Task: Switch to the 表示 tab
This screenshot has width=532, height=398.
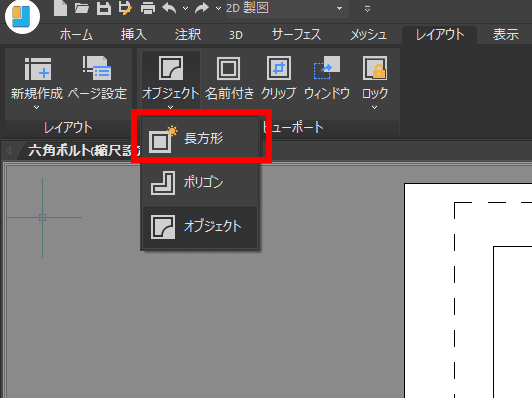Action: [506, 35]
